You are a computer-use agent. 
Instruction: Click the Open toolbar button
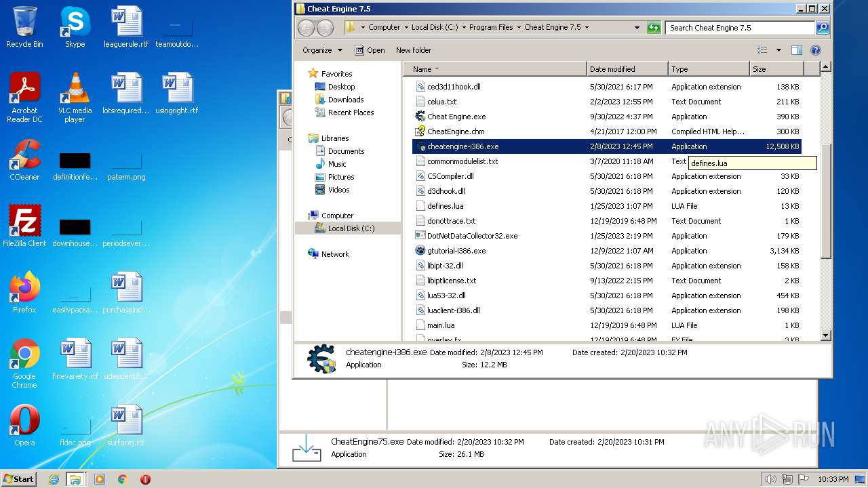point(370,50)
